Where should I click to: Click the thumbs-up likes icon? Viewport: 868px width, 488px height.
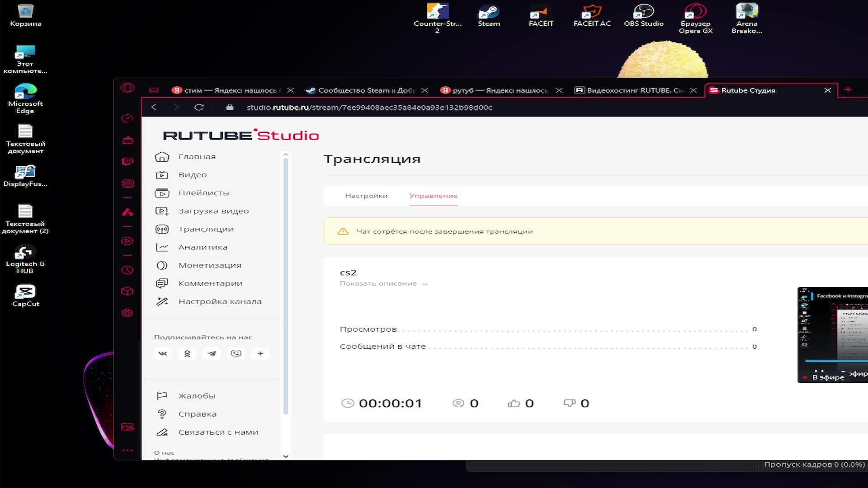pyautogui.click(x=514, y=403)
